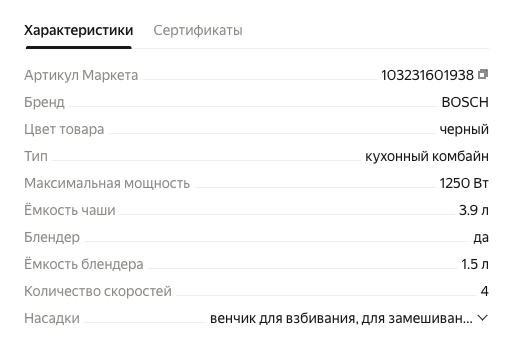
Task: Click the Цвет товара label
Action: coord(64,129)
